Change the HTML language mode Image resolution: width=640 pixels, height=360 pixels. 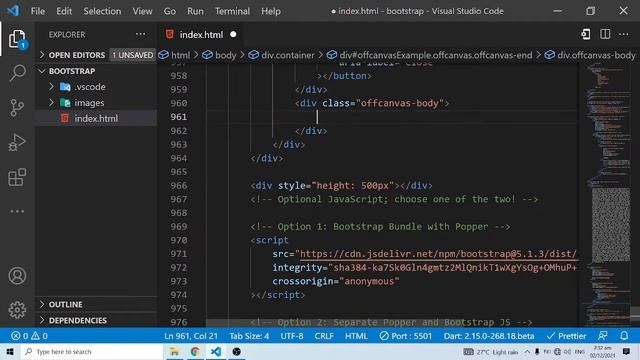tap(356, 336)
